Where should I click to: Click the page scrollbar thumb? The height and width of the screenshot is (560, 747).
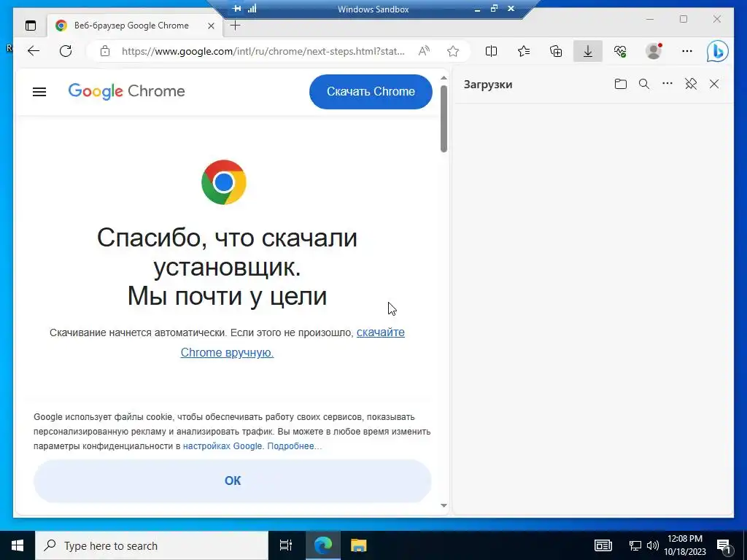coord(444,119)
